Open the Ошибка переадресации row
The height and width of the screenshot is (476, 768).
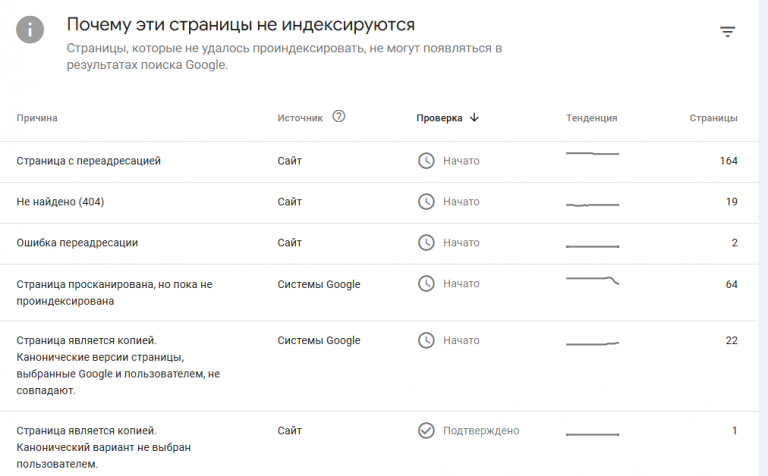coord(77,243)
